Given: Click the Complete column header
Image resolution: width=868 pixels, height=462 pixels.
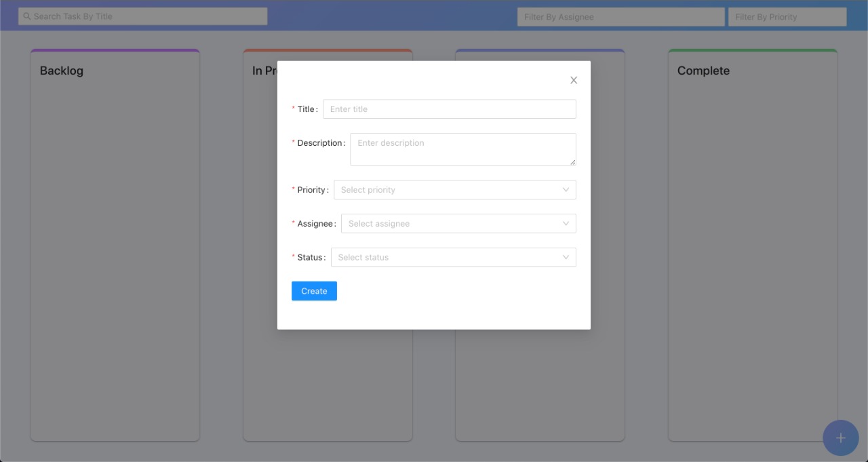Looking at the screenshot, I should coord(703,71).
